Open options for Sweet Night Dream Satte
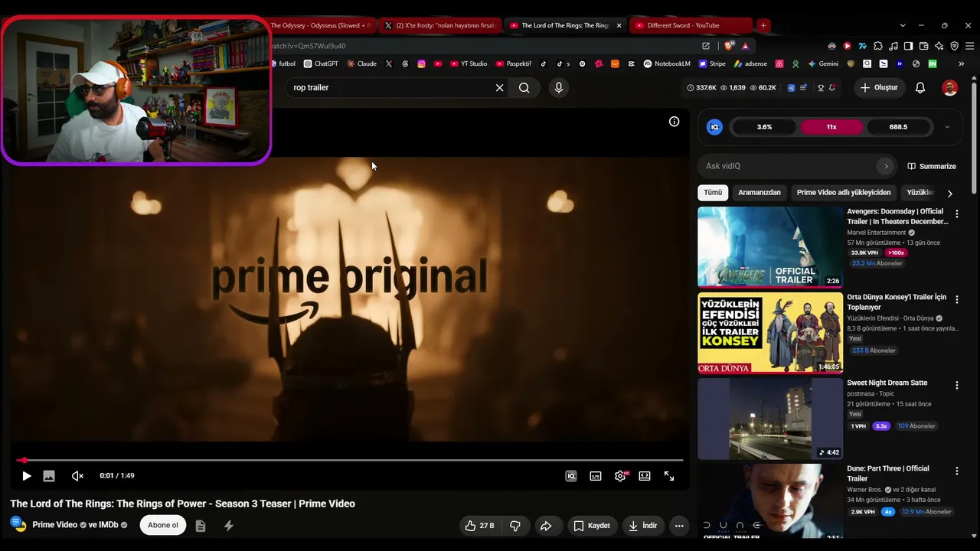Image resolution: width=980 pixels, height=551 pixels. coord(956,386)
